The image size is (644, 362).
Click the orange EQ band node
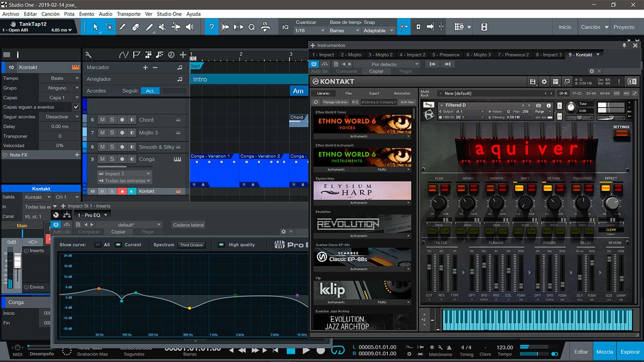[x=99, y=289]
